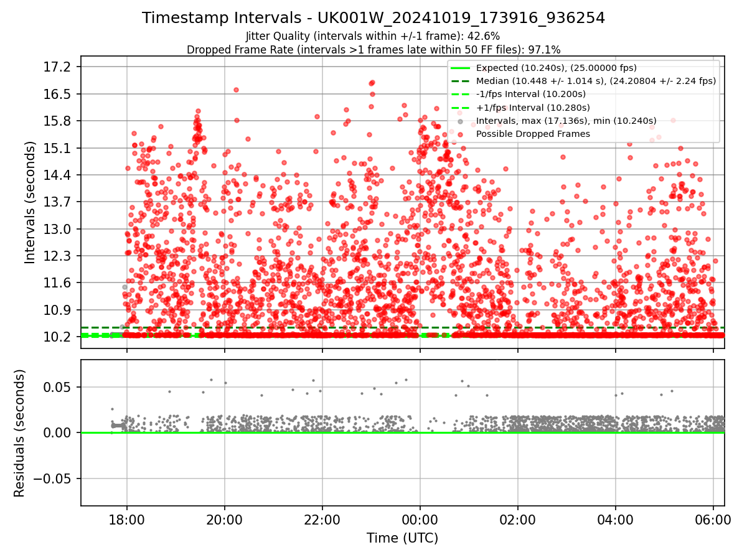The width and height of the screenshot is (747, 560).
Task: Click legend entry 'Possible Dropped Frames'
Action: click(x=533, y=134)
